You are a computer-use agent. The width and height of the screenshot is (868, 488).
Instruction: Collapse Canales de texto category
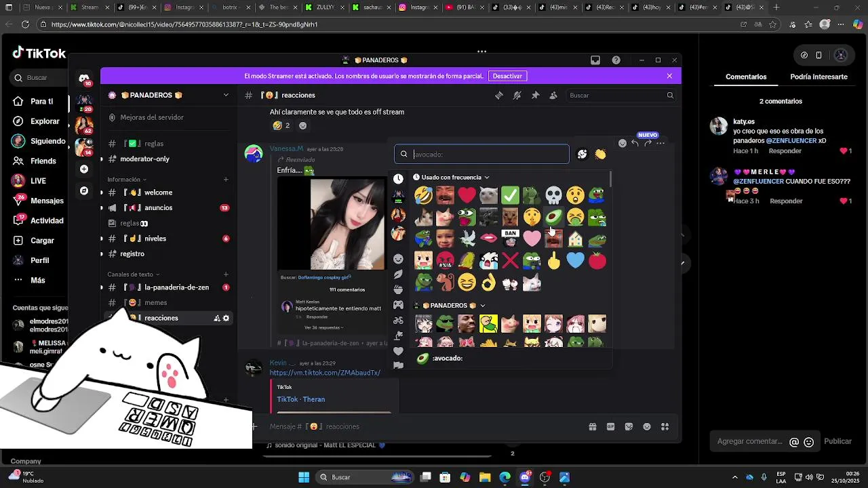[134, 274]
